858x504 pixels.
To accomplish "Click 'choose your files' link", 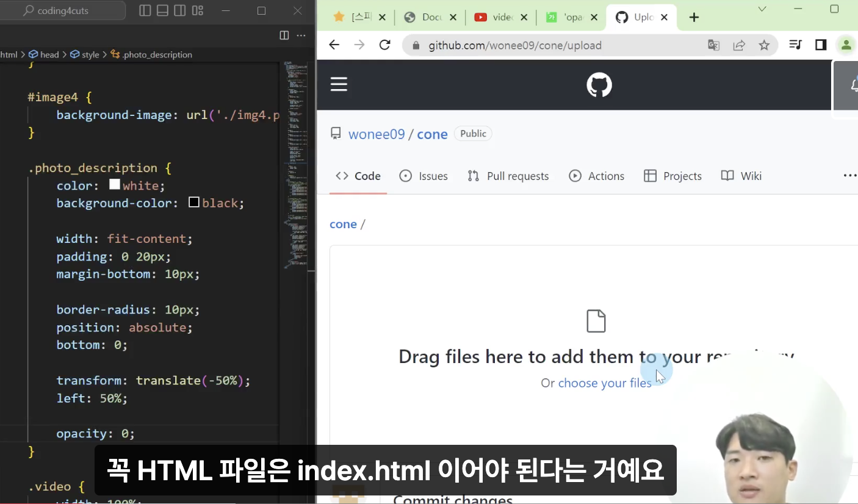I will tap(605, 383).
